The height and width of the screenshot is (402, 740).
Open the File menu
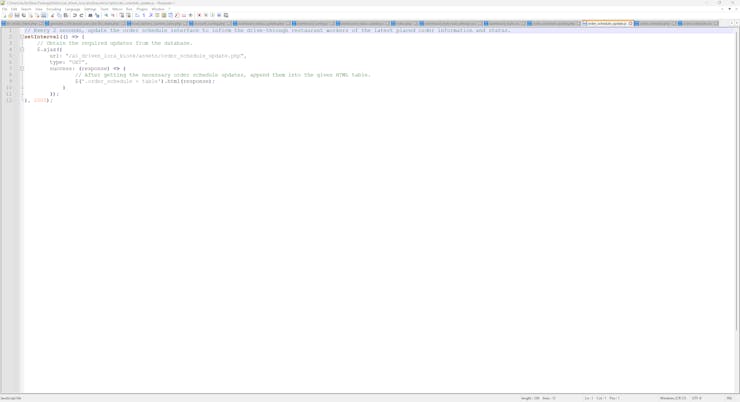point(5,9)
